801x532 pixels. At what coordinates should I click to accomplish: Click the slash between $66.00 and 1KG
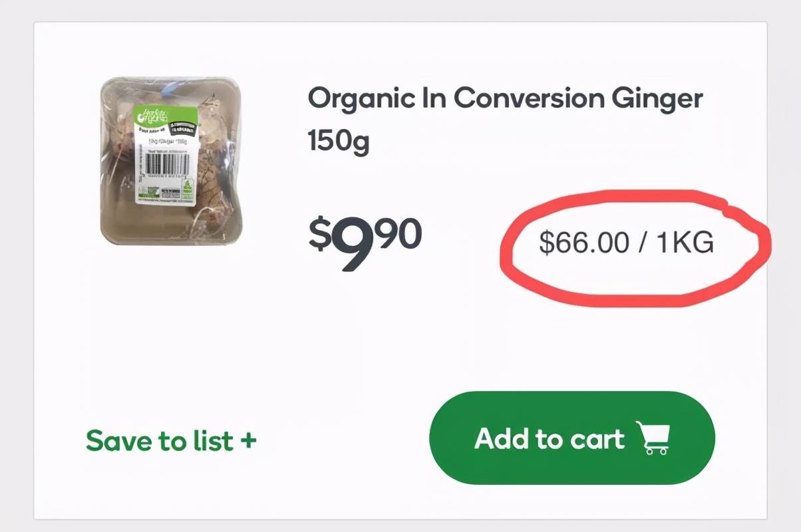[642, 243]
